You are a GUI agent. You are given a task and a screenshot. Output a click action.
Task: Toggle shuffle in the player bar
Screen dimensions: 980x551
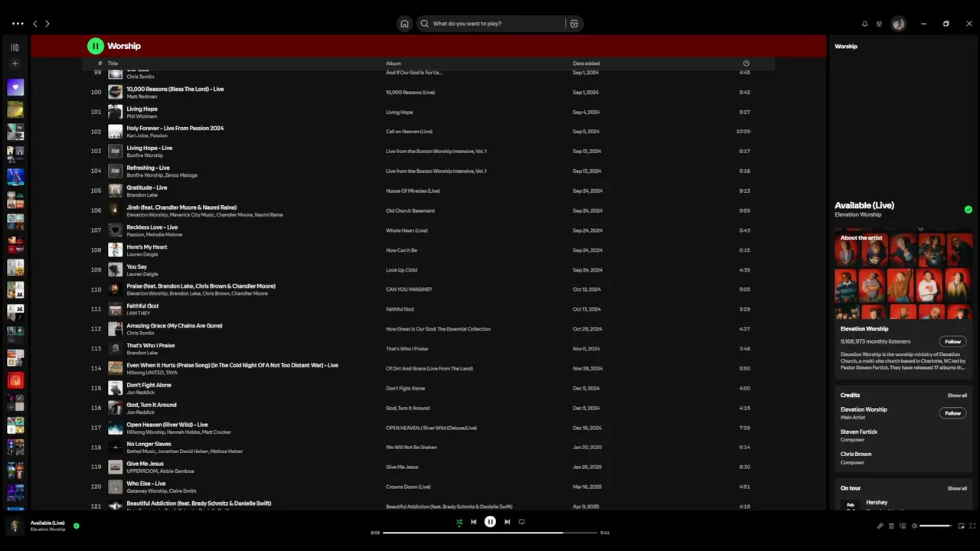[459, 522]
